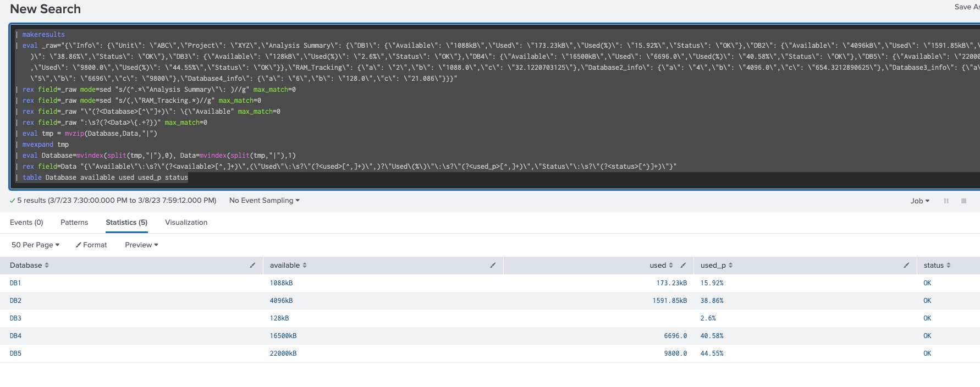Pause the search job
980x387 pixels.
[x=946, y=201]
